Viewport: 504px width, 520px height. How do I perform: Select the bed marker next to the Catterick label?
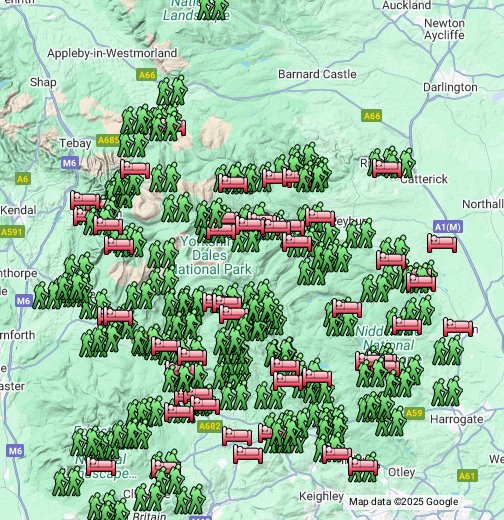coord(387,168)
